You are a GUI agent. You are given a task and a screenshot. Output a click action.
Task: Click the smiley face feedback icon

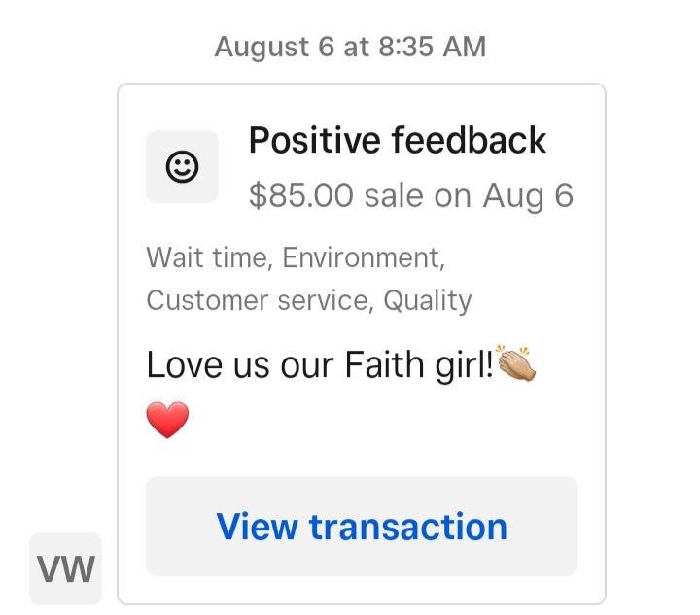point(182,167)
